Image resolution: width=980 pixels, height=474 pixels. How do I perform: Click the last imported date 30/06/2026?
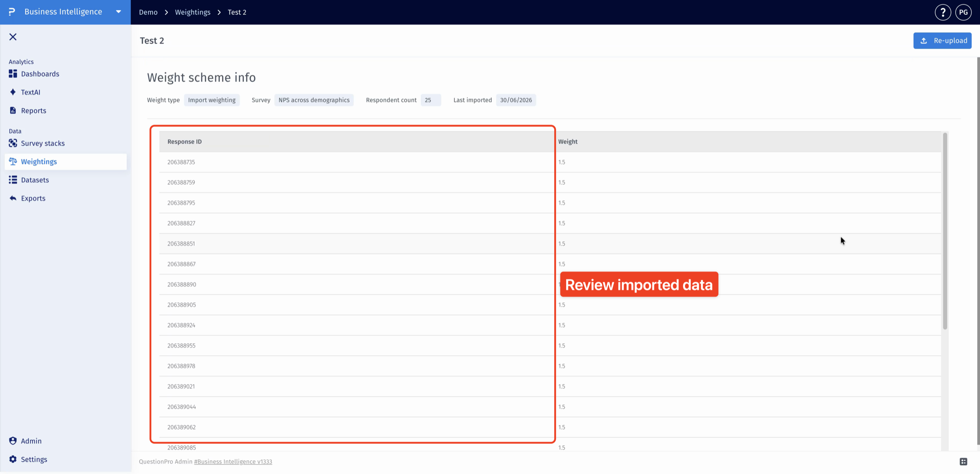coord(516,100)
